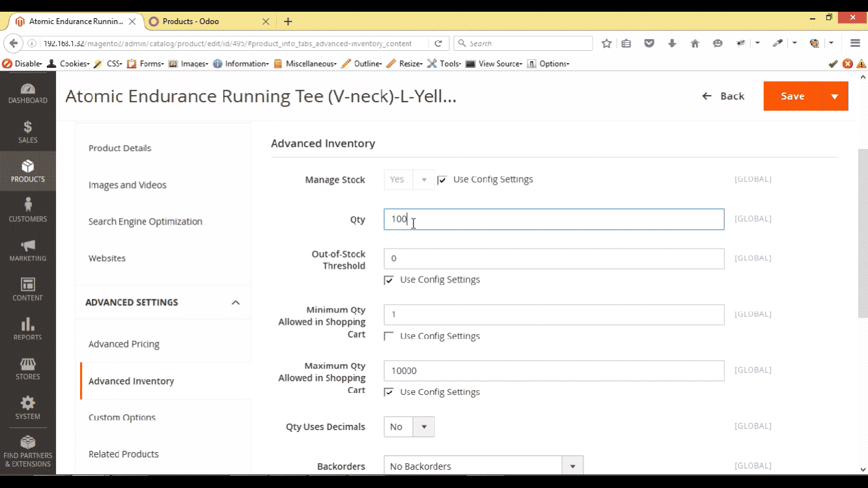868x488 pixels.
Task: Open the Sales menu in sidebar
Action: 27,132
